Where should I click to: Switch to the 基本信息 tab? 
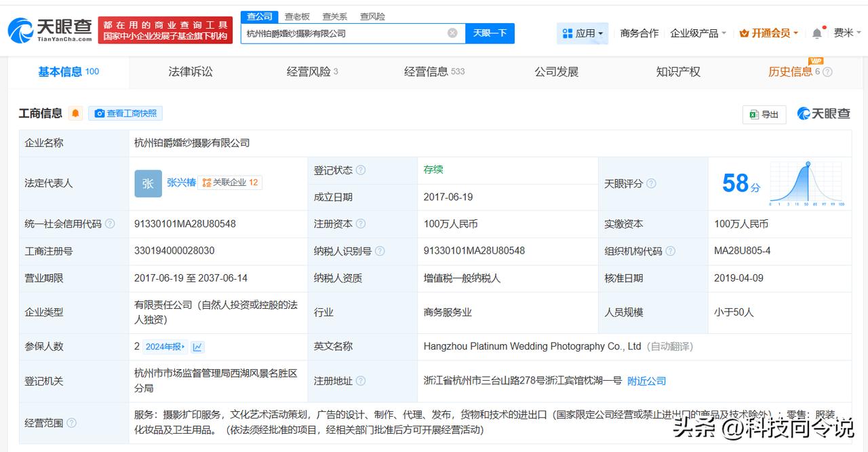coord(68,72)
